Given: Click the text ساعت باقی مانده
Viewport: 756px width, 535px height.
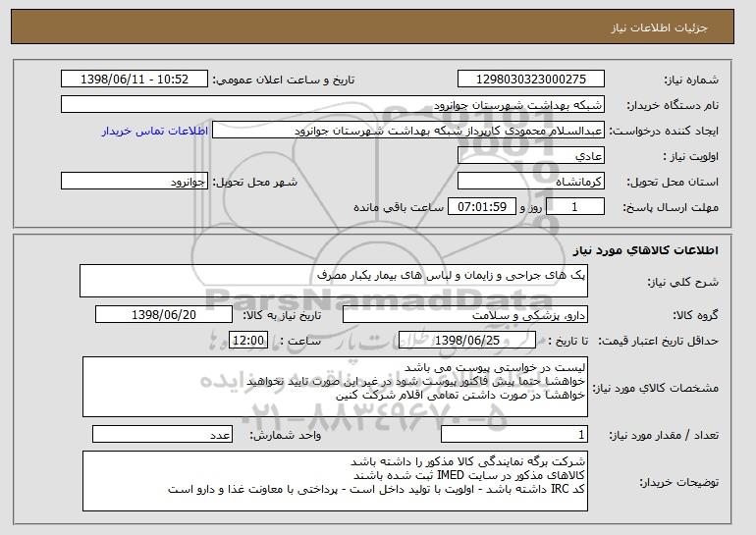Looking at the screenshot, I should tap(399, 207).
